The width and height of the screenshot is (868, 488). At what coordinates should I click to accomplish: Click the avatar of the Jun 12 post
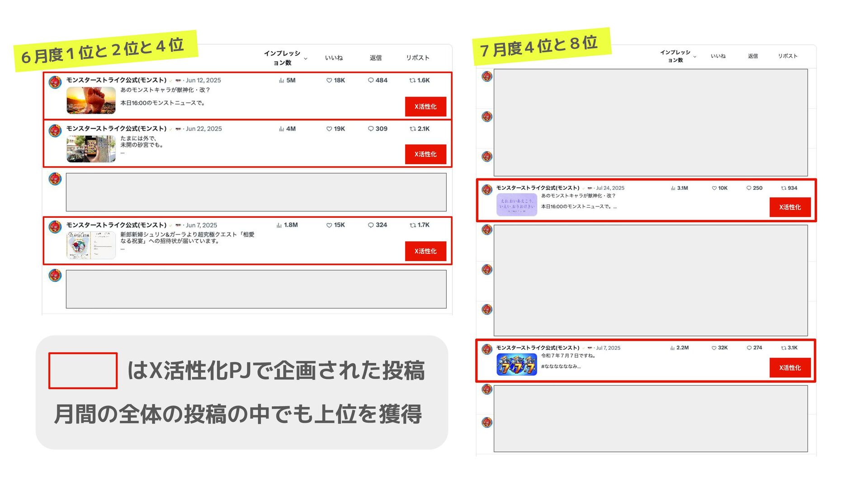(55, 82)
